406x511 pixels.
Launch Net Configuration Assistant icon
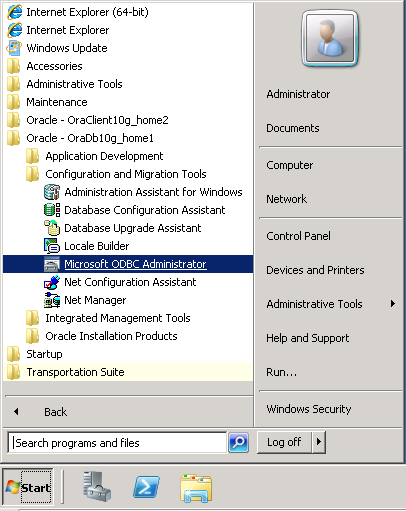tap(52, 282)
